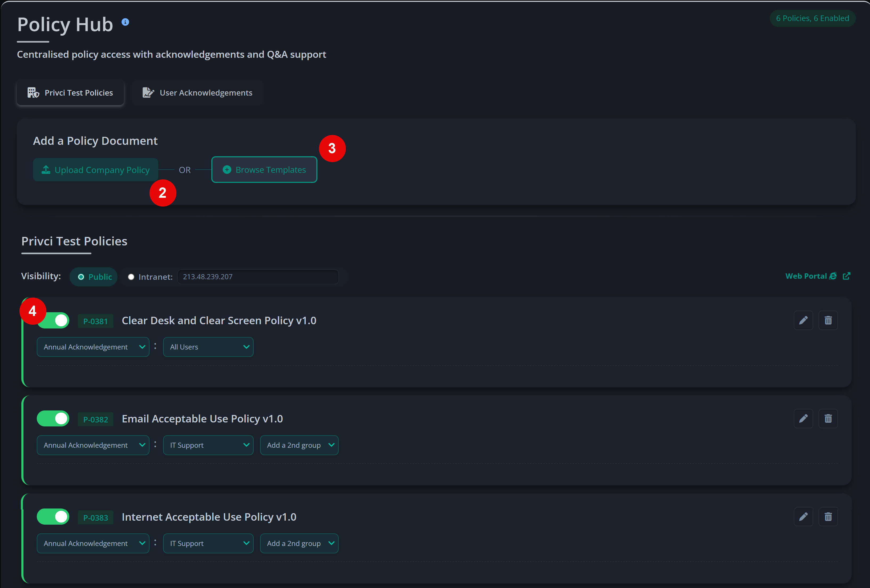870x588 pixels.
Task: Click Upload Company Policy
Action: pos(95,170)
